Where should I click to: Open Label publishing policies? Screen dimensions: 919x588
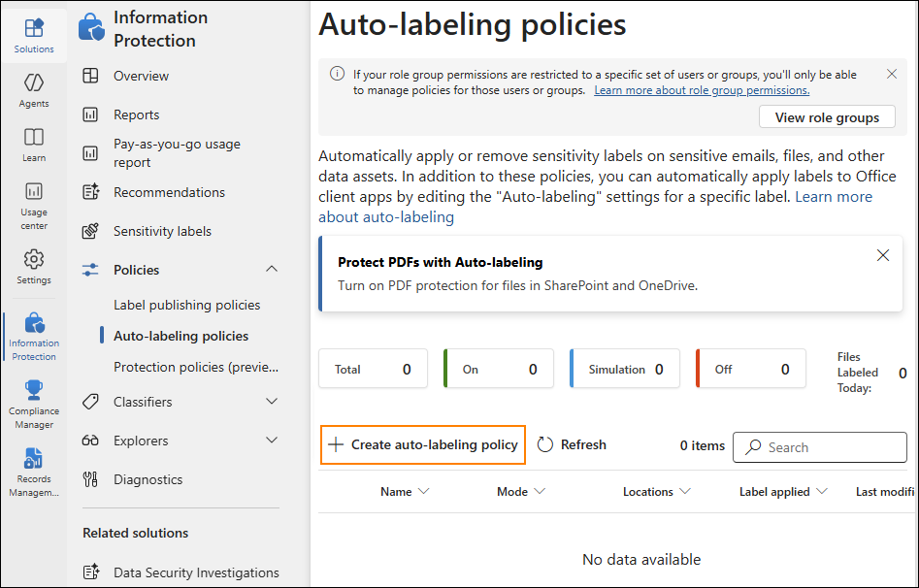[187, 305]
